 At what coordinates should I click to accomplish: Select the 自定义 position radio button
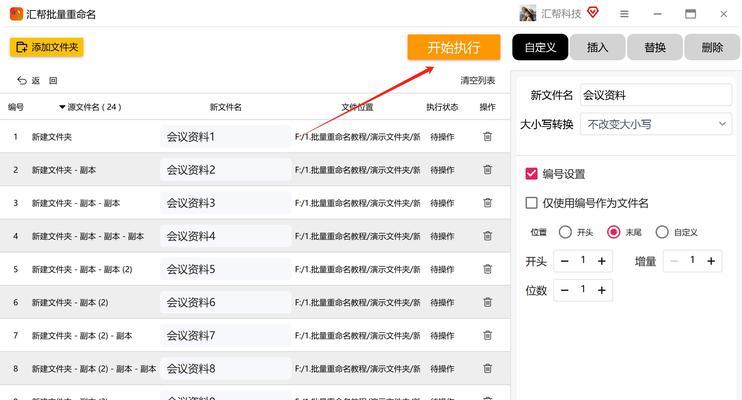pyautogui.click(x=662, y=232)
